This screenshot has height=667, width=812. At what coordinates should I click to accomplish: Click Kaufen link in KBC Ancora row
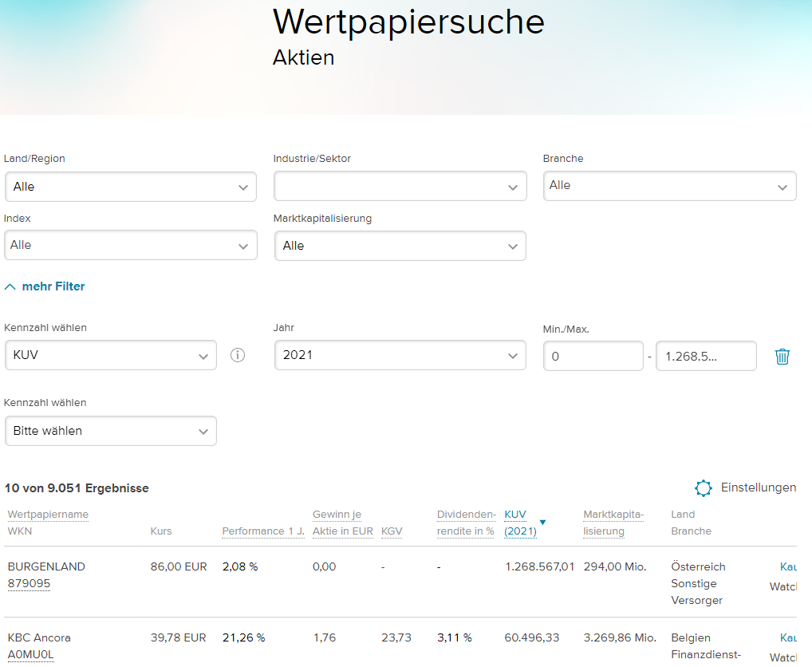788,638
